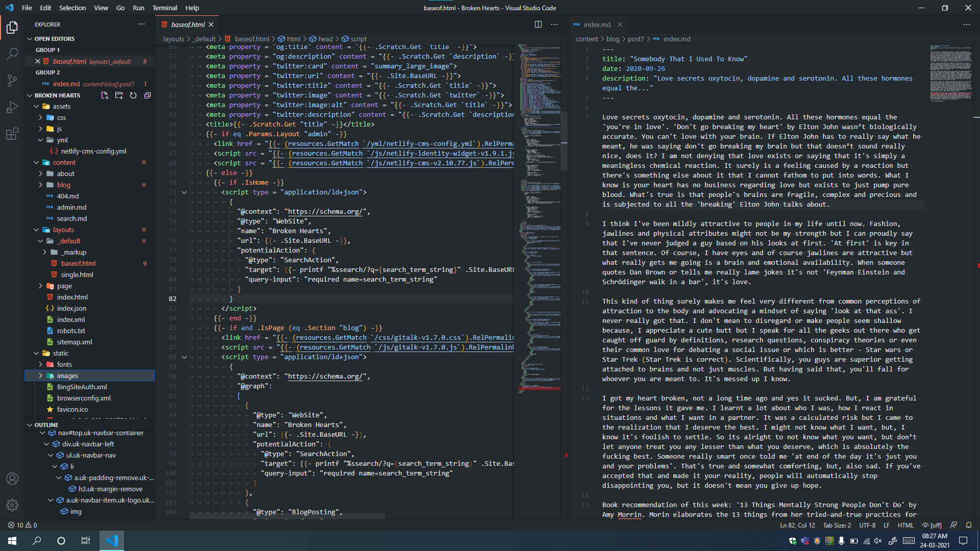The width and height of the screenshot is (980, 551).
Task: Click the head breadcrumb in baseof.html
Action: click(325, 39)
